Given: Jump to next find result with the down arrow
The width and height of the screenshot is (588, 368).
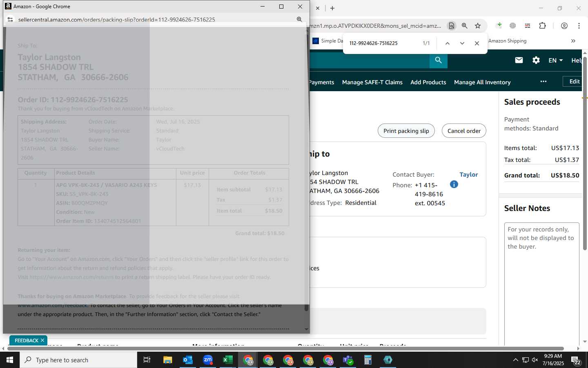Looking at the screenshot, I should (462, 43).
